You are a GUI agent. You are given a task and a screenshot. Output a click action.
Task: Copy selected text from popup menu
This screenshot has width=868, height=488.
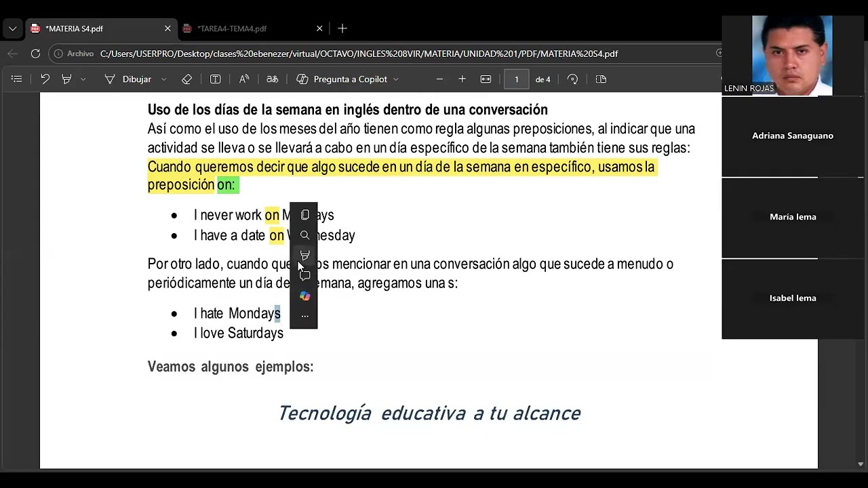304,215
